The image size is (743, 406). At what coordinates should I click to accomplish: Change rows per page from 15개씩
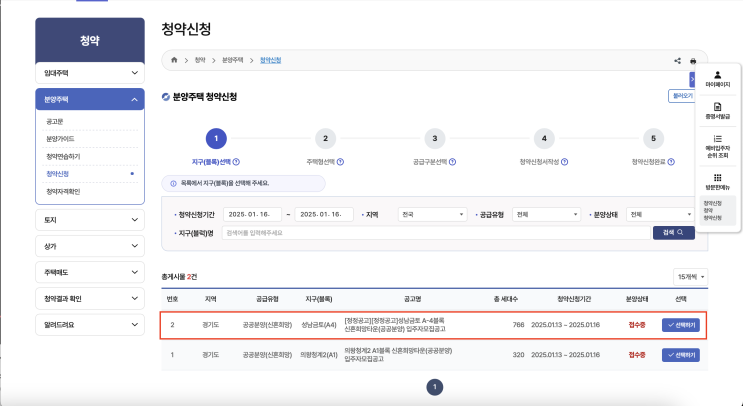[x=690, y=277]
